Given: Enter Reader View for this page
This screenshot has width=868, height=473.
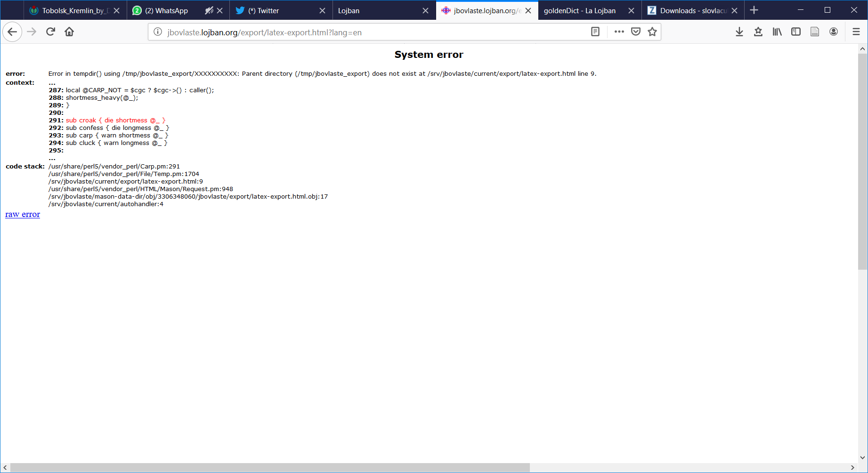Looking at the screenshot, I should click(x=595, y=32).
